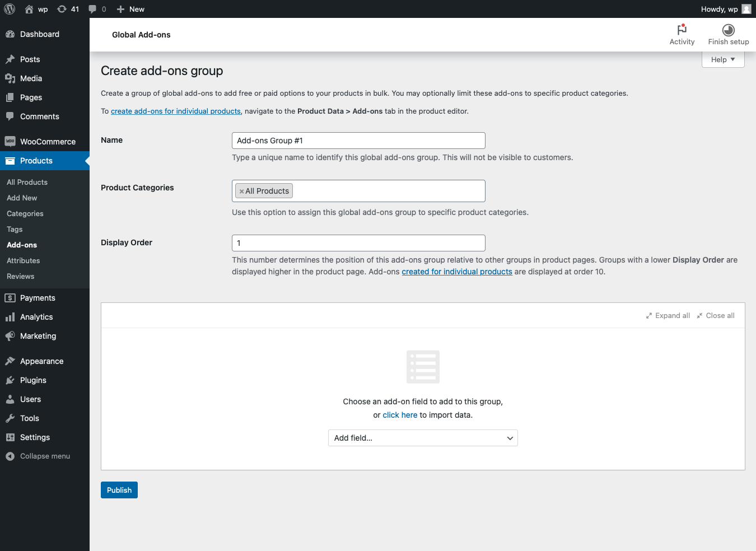
Task: Select the Dashboard icon in the sidebar
Action: click(11, 34)
